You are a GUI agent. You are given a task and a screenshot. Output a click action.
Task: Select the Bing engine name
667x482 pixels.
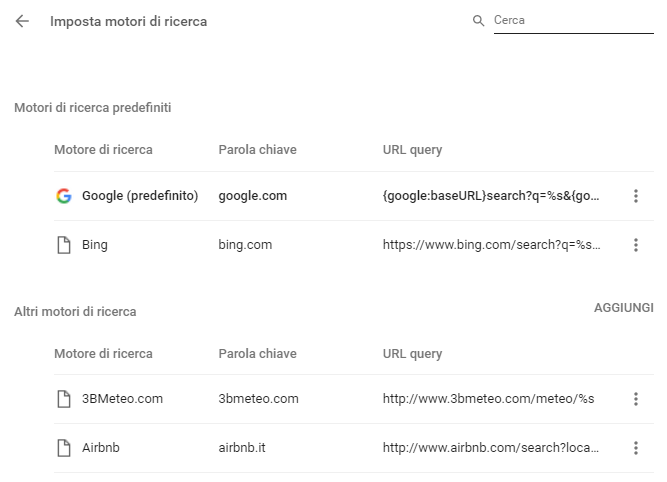[x=95, y=245]
